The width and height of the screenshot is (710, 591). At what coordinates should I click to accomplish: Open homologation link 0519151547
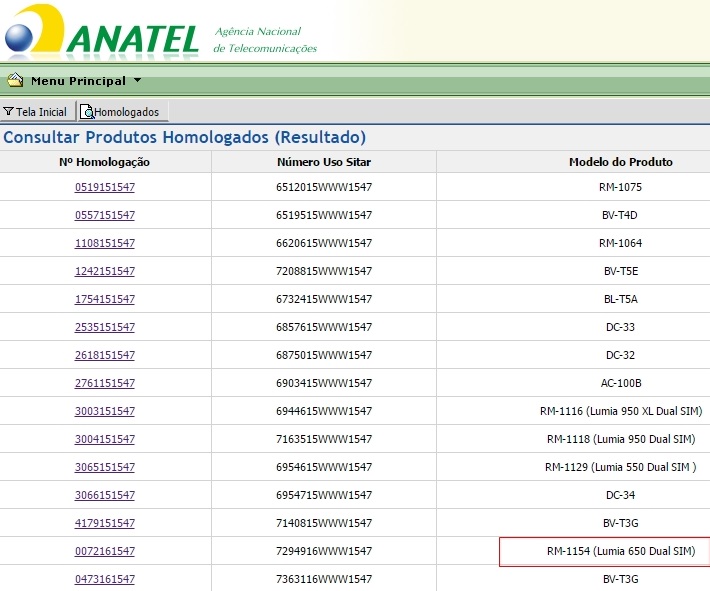pyautogui.click(x=105, y=187)
